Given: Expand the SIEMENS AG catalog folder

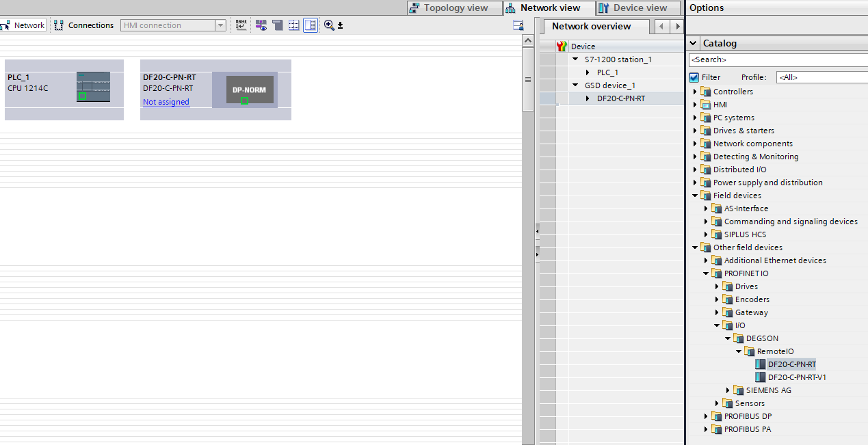Looking at the screenshot, I should tap(728, 390).
